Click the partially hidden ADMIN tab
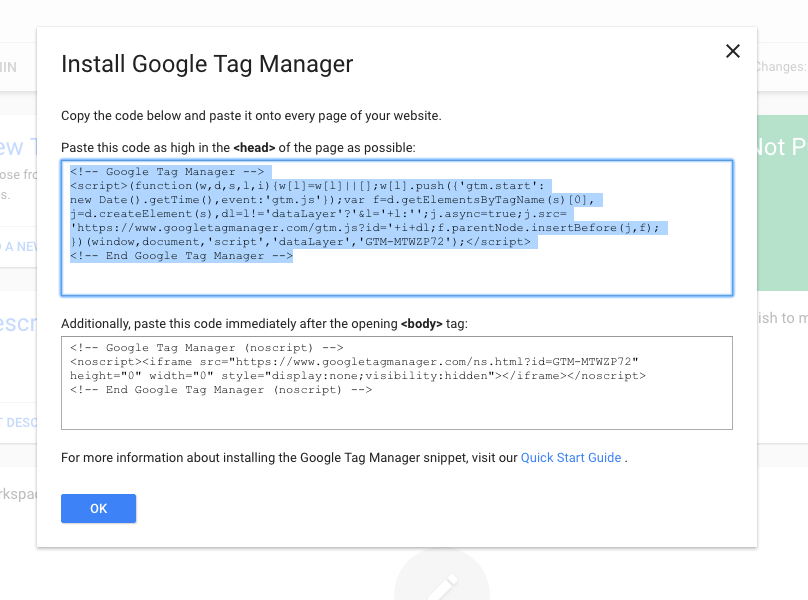The width and height of the screenshot is (808, 600). (10, 67)
